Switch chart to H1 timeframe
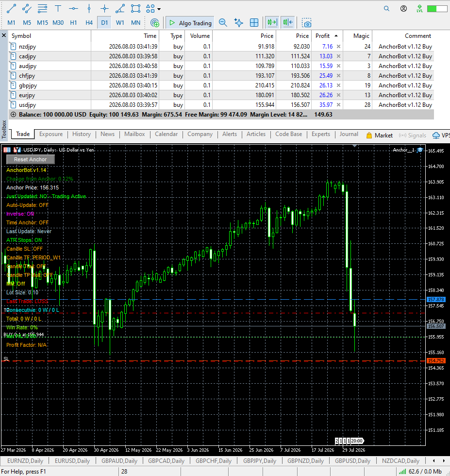This screenshot has height=476, width=450. click(73, 23)
